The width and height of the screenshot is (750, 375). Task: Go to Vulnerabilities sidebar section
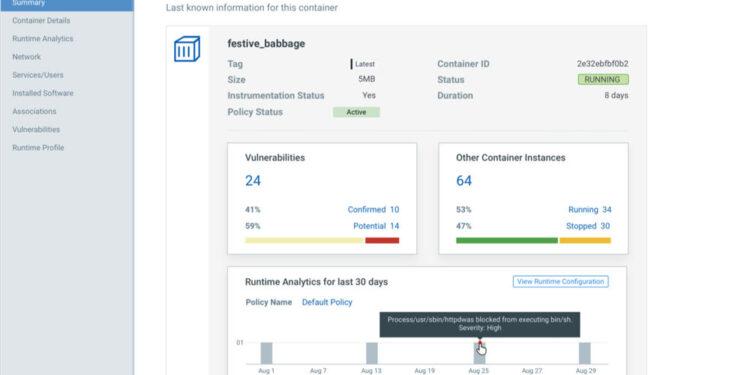pyautogui.click(x=36, y=130)
